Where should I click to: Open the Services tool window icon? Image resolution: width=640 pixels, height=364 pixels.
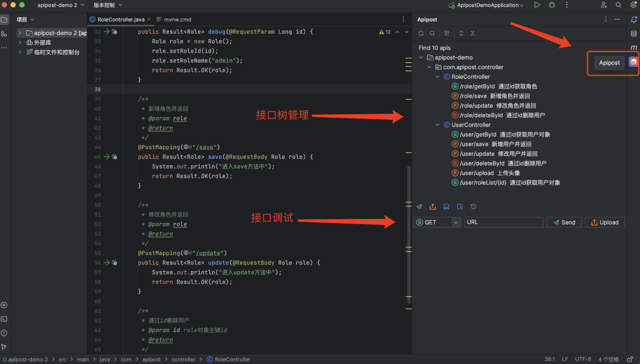4,305
